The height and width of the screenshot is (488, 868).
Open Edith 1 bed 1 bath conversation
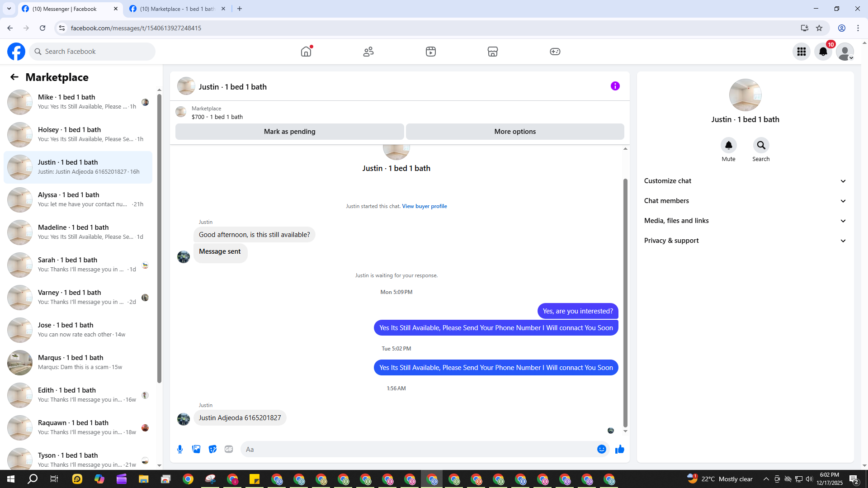78,395
